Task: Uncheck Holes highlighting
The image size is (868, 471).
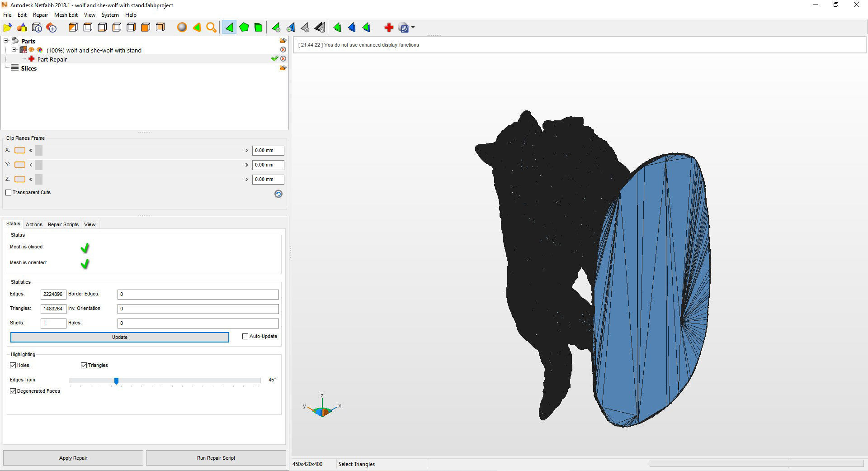Action: [x=13, y=366]
